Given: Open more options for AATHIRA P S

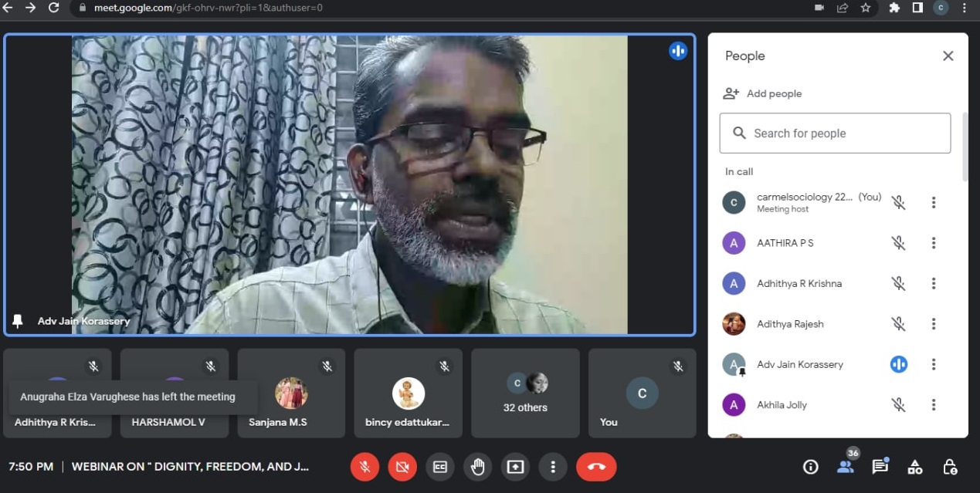Looking at the screenshot, I should click(933, 243).
